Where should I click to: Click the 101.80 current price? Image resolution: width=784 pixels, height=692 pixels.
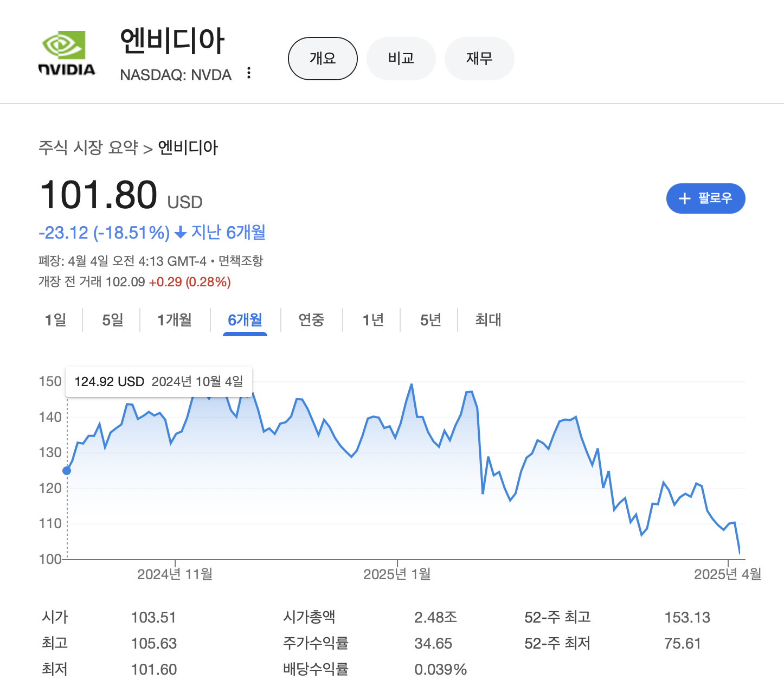tap(99, 195)
